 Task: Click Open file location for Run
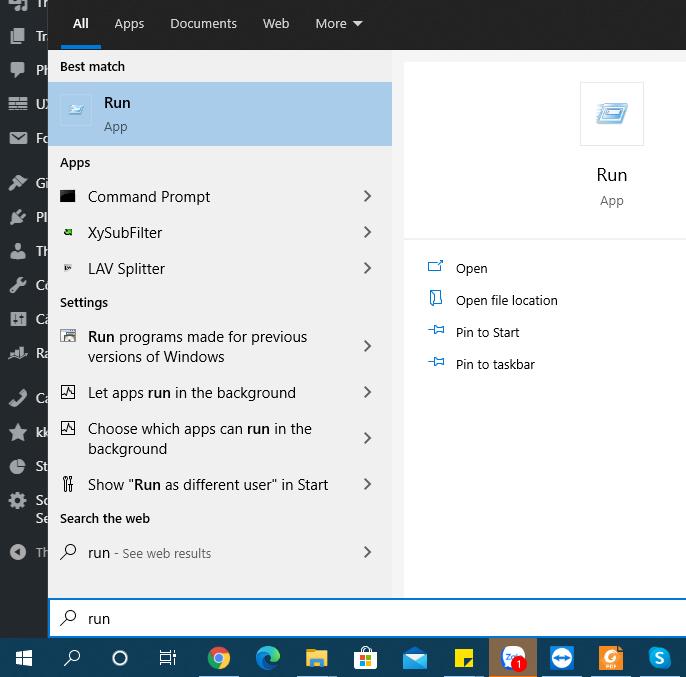coord(506,301)
